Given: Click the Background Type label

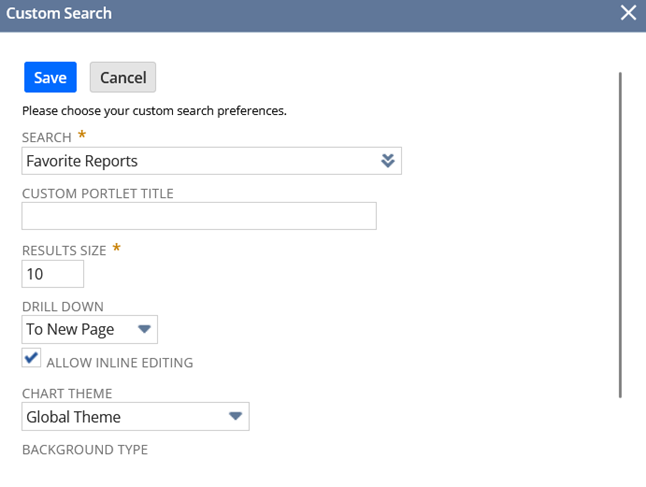Looking at the screenshot, I should point(85,450).
